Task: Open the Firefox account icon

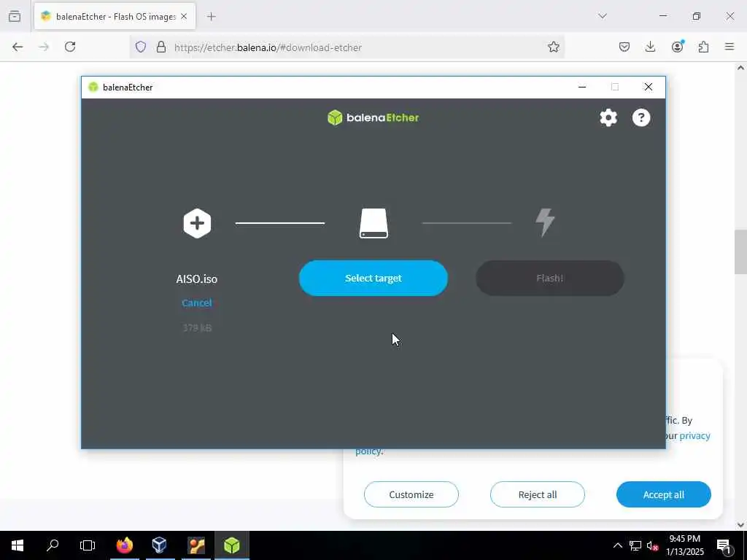Action: click(x=677, y=47)
